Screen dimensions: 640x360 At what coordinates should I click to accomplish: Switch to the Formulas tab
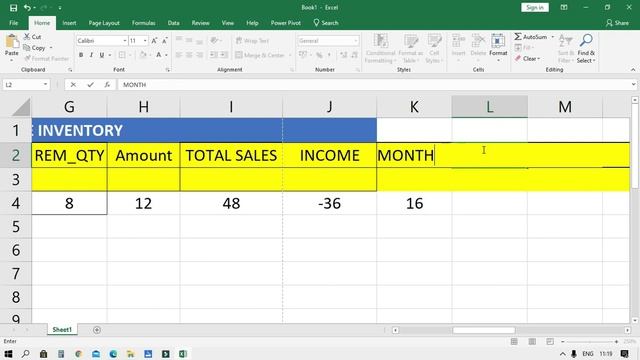(x=143, y=23)
